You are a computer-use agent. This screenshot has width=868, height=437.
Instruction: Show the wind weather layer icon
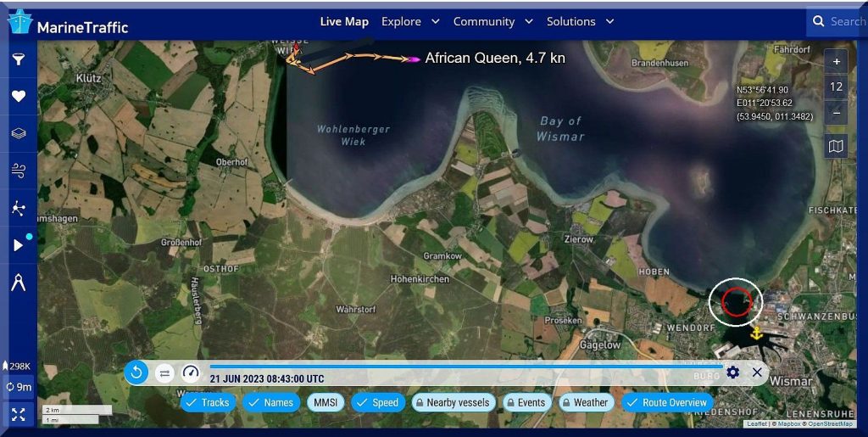(x=18, y=171)
